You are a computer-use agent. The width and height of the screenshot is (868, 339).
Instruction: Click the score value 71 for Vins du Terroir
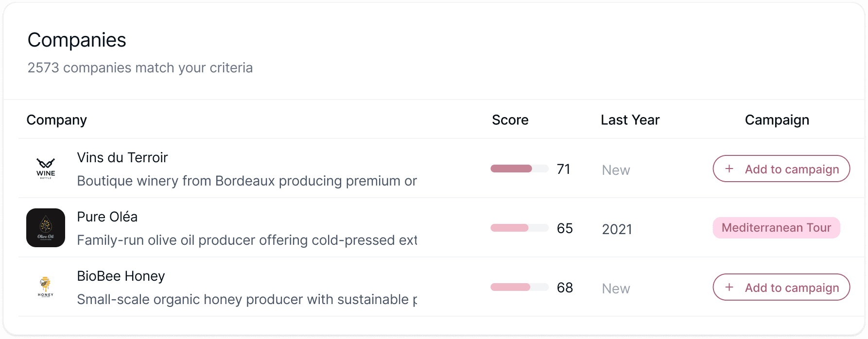click(563, 169)
